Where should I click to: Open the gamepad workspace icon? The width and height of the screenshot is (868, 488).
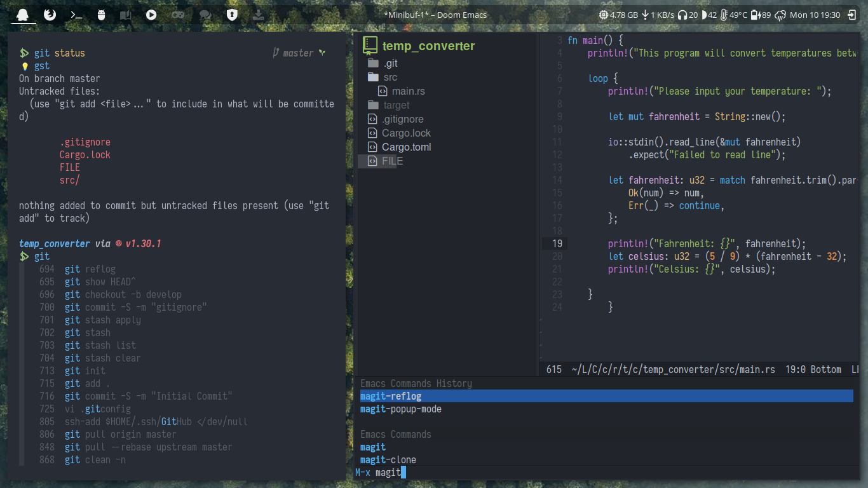tap(179, 15)
